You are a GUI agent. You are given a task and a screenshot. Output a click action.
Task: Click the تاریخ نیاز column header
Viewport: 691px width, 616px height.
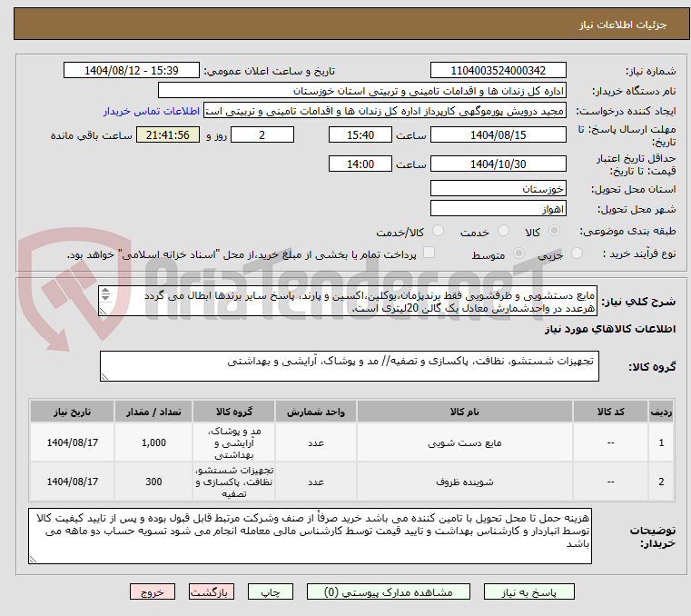coord(73,412)
